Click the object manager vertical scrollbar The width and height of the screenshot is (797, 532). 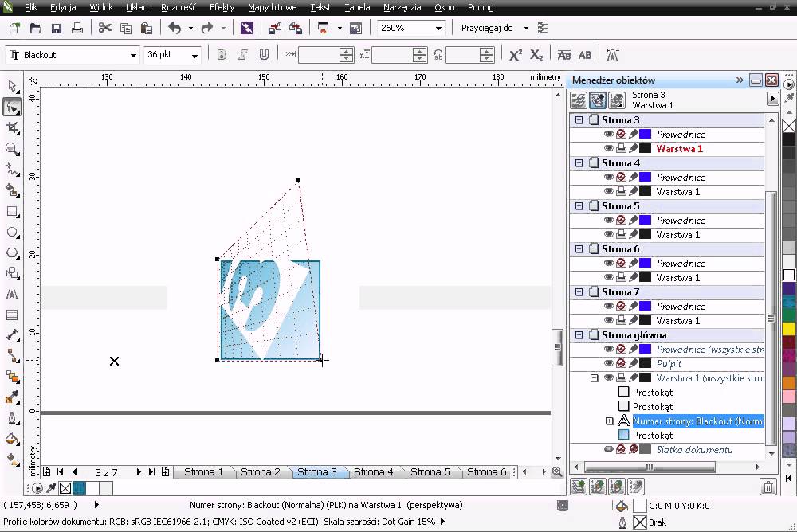771,318
